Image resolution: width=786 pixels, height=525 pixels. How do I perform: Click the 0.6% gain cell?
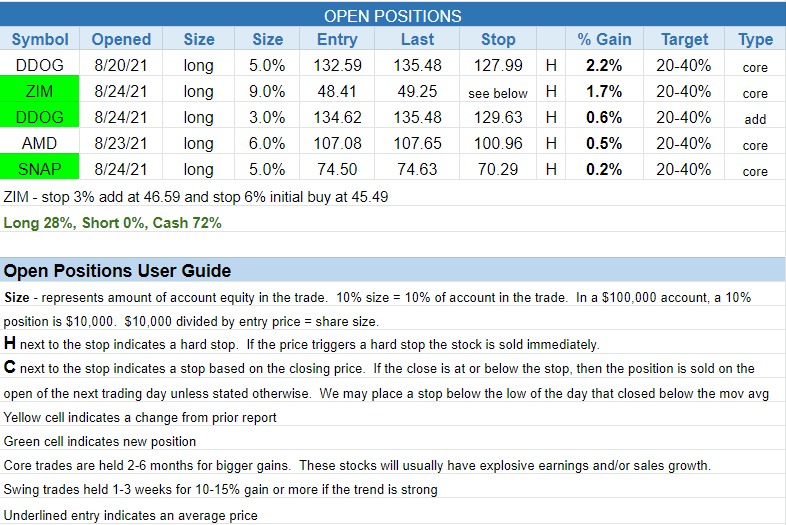click(x=604, y=117)
